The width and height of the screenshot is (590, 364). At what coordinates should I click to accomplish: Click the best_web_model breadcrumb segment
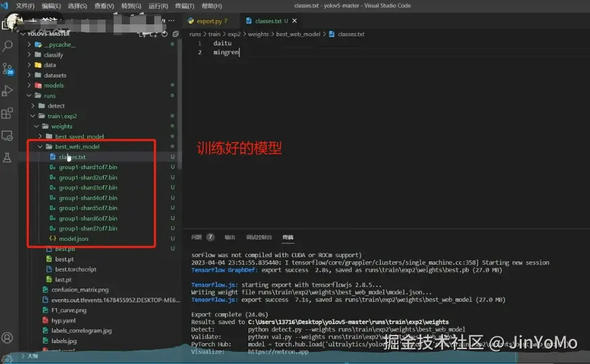click(298, 34)
